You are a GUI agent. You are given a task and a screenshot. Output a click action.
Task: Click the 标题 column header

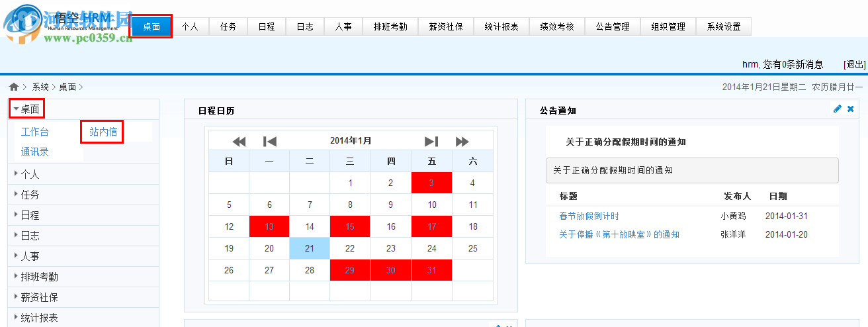pos(568,196)
